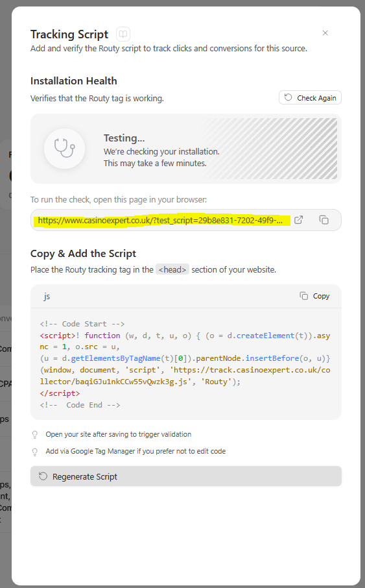Close the Tracking Script dialog
Viewport: 365px width, 588px height.
click(x=325, y=33)
